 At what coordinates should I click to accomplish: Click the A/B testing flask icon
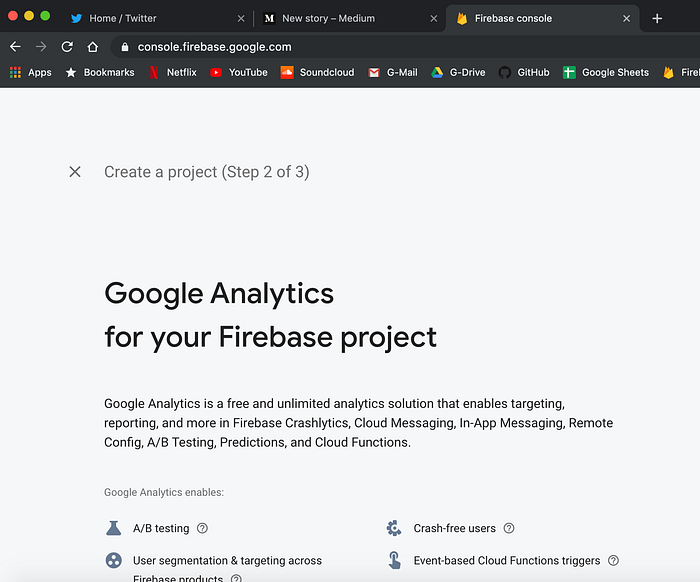113,528
